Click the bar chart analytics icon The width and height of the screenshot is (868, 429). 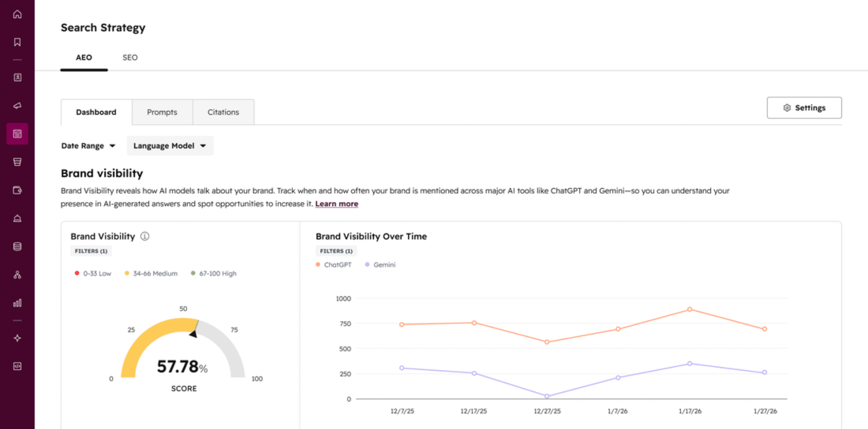click(18, 303)
